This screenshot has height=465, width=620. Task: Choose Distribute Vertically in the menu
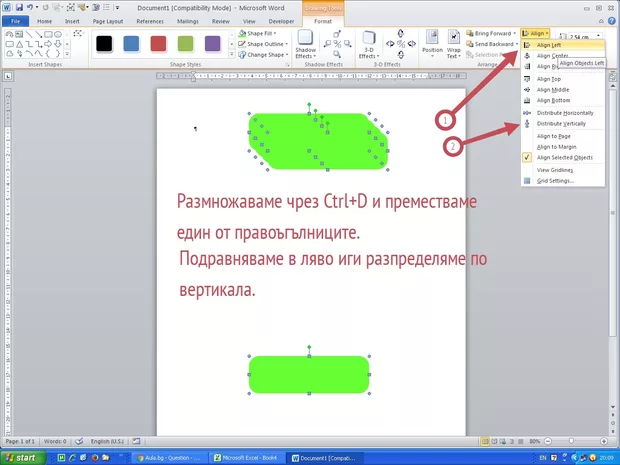point(563,123)
